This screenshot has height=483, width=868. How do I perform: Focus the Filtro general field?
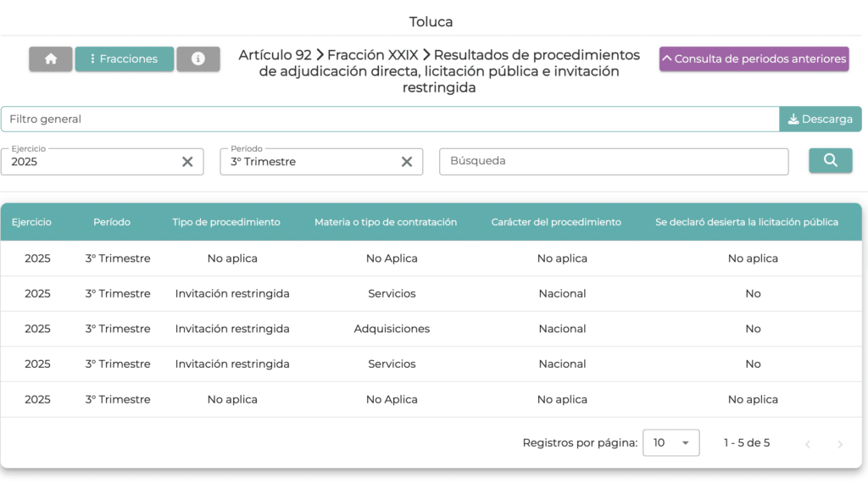click(x=390, y=119)
